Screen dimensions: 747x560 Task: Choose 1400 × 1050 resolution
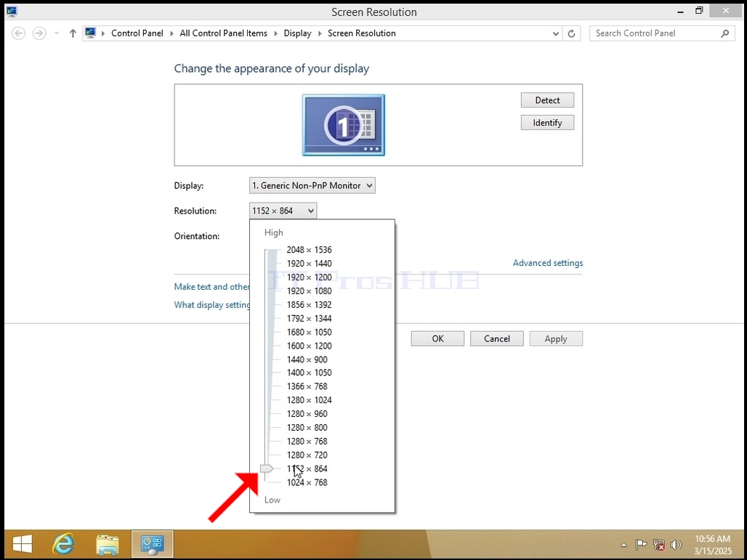(x=309, y=373)
